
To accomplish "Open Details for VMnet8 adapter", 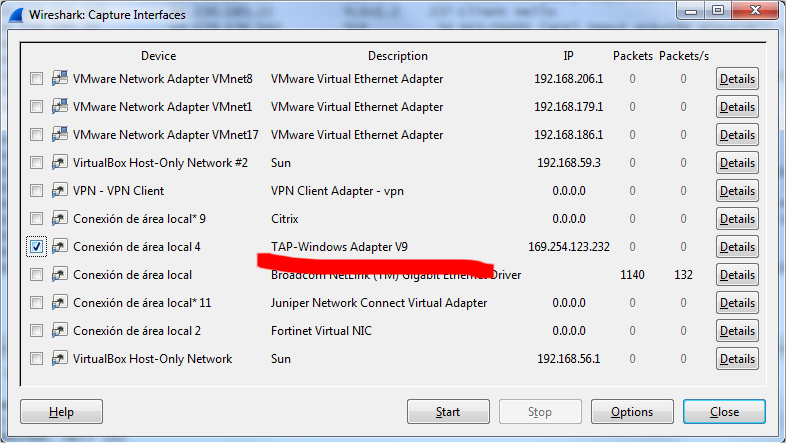I will (x=737, y=79).
